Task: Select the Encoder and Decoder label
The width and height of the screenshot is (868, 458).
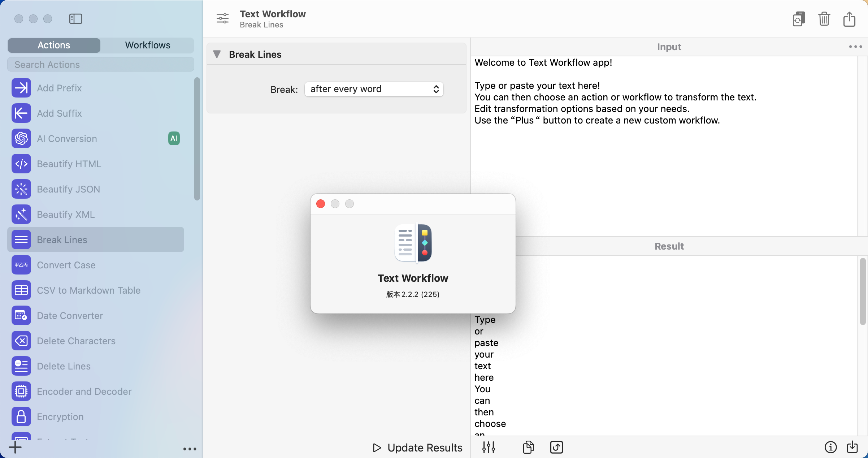Action: (84, 391)
